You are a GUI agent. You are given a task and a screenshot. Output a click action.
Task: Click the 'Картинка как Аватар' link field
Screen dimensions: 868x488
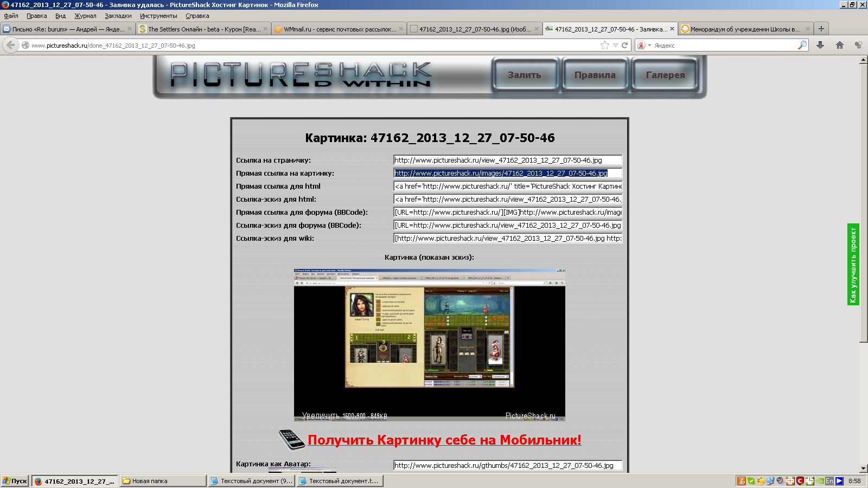pos(508,465)
